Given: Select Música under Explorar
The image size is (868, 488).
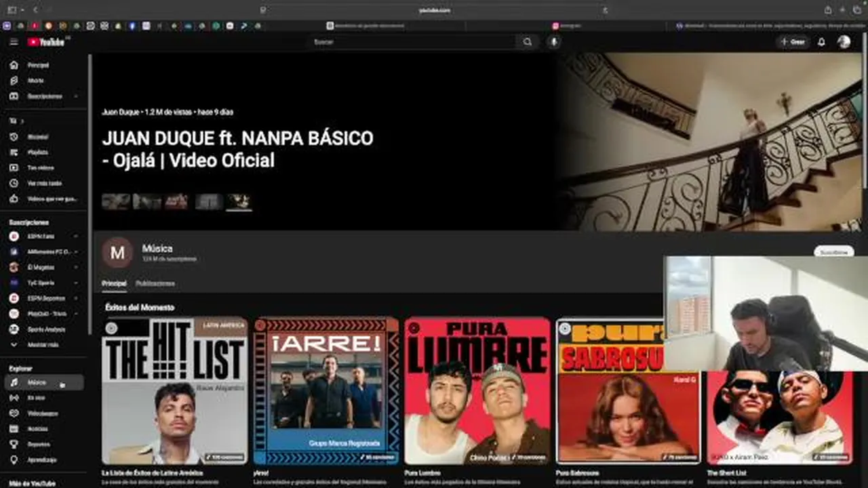Looking at the screenshot, I should [x=44, y=383].
